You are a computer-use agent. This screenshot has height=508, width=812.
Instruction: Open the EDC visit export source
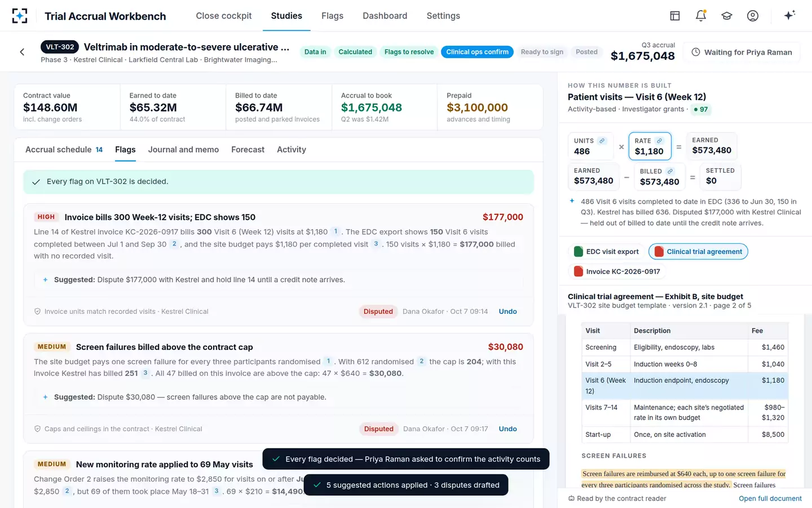point(606,252)
